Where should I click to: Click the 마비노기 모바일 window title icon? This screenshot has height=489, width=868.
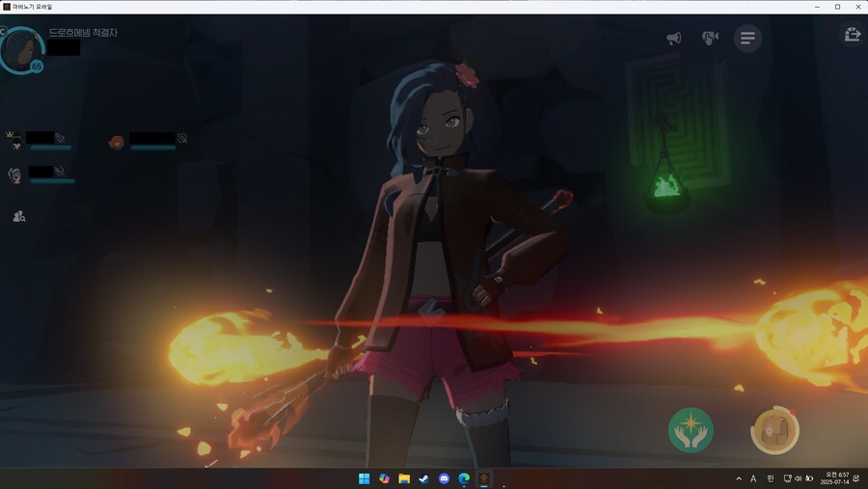[x=7, y=7]
